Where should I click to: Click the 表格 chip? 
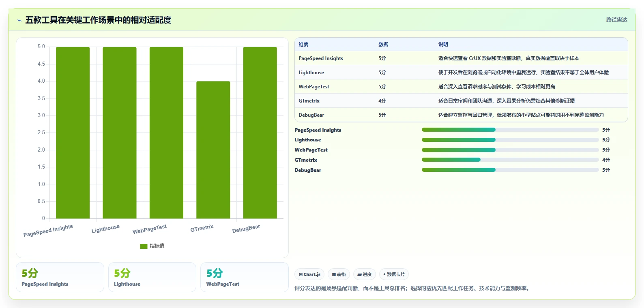(x=339, y=274)
